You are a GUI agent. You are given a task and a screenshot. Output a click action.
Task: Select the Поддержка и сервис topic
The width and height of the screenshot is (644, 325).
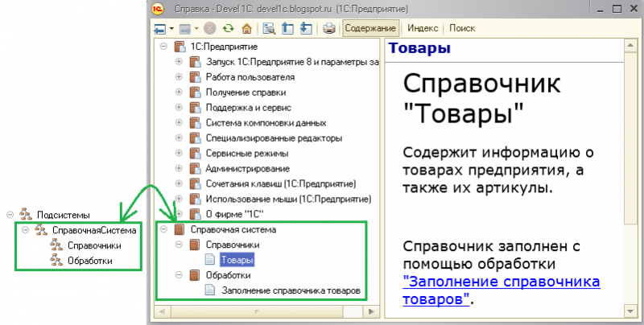pos(249,108)
